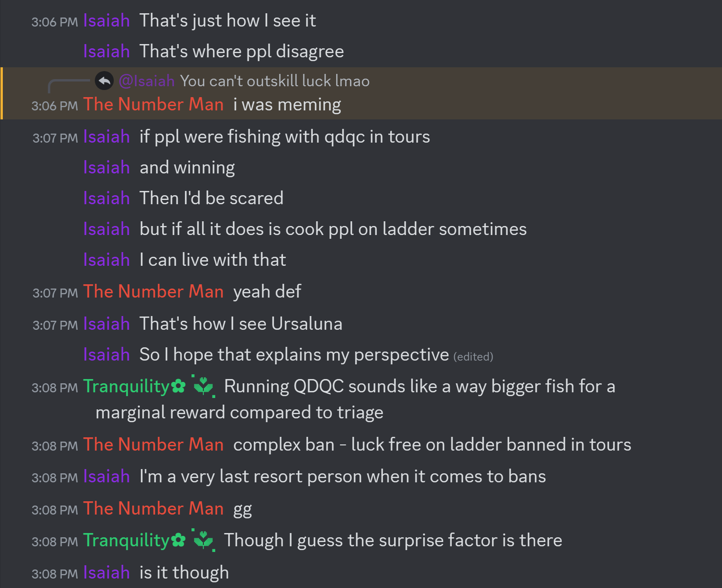Click the 3:06 PM timestamp on the highlighted reply
This screenshot has height=588, width=722.
(55, 106)
